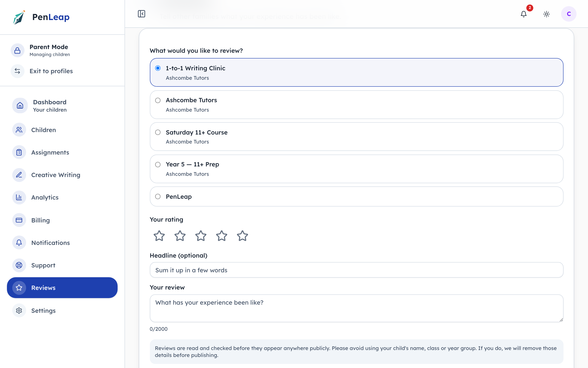The image size is (588, 368).
Task: Click the Reviews star icon in sidebar
Action: pos(19,288)
